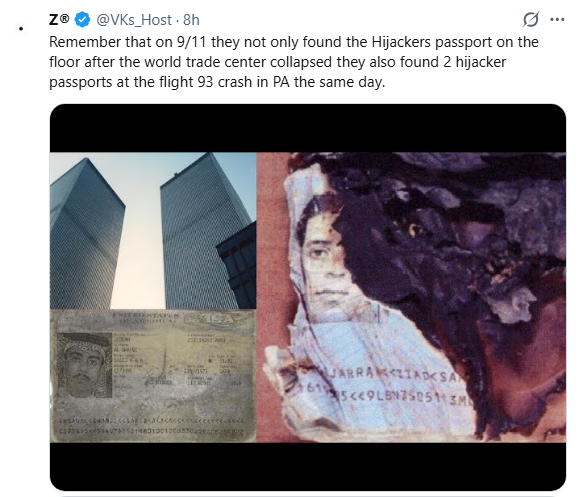Click the bottom black bar of media
Image resolution: width=581 pixels, height=497 pixels.
(308, 466)
